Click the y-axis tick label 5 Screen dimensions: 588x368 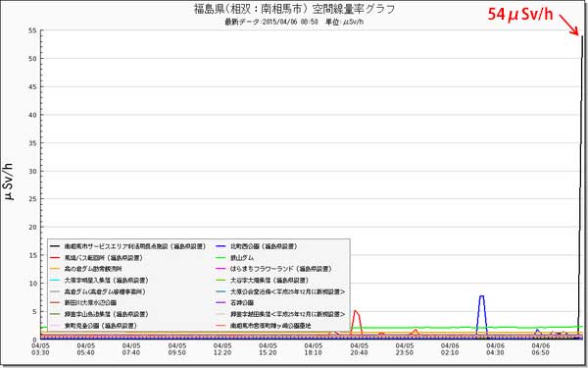click(34, 312)
